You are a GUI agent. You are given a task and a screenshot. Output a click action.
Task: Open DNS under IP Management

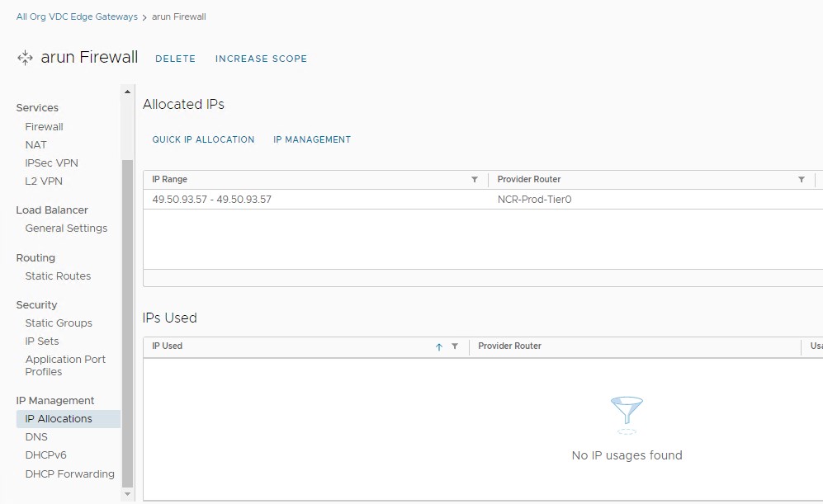tap(35, 436)
